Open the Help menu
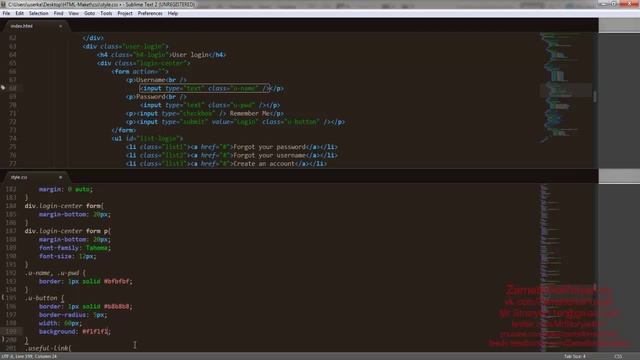 coord(173,13)
